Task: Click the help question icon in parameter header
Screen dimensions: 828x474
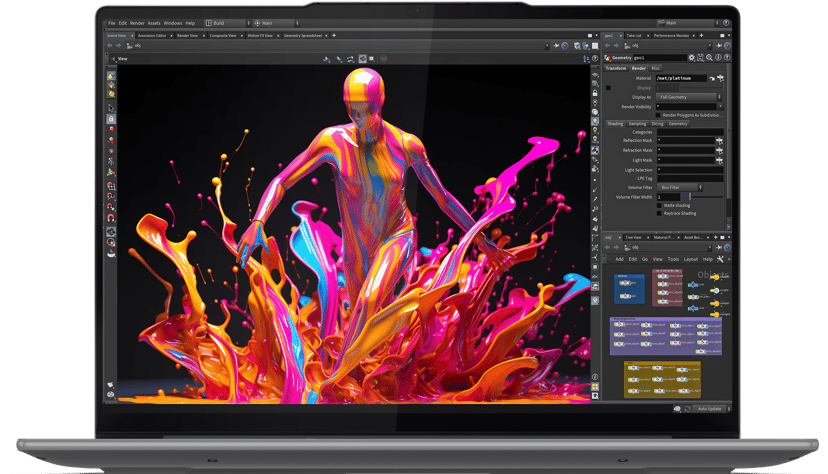Action: coord(727,58)
